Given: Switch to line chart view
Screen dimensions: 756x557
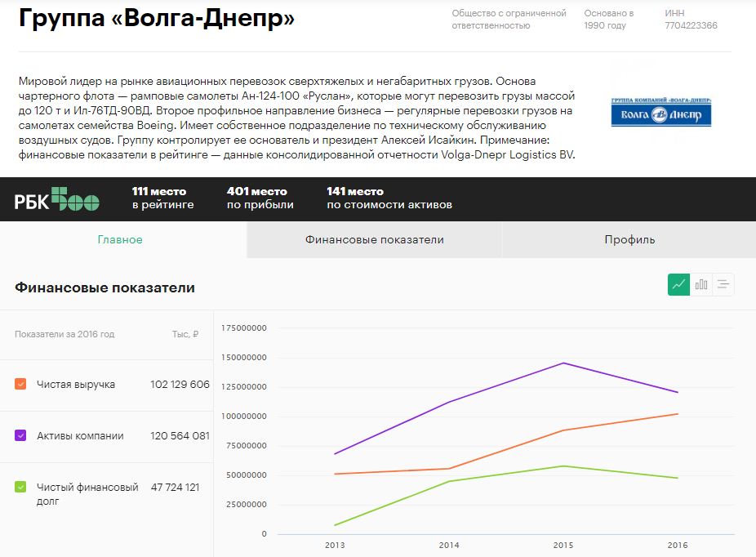Looking at the screenshot, I should coord(678,284).
